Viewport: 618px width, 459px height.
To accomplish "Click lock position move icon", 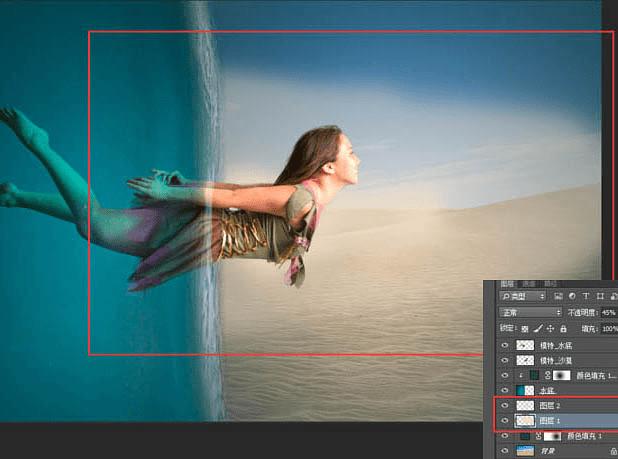I will coord(550,328).
